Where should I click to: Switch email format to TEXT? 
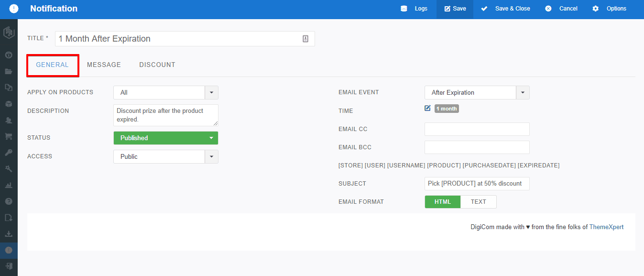point(478,202)
